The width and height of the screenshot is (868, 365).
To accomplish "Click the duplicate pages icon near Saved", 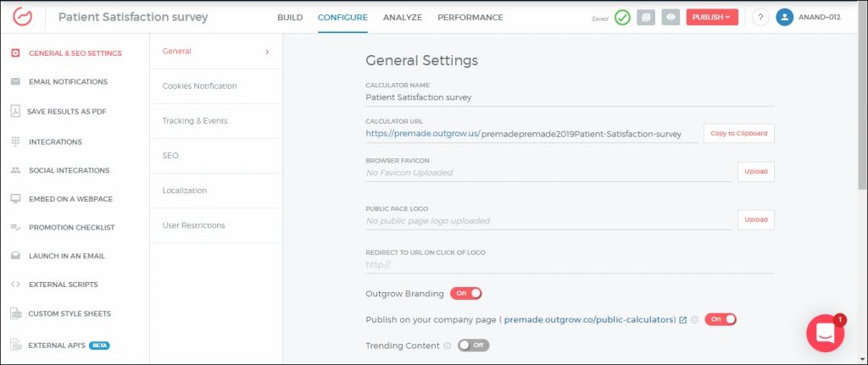I will [646, 17].
